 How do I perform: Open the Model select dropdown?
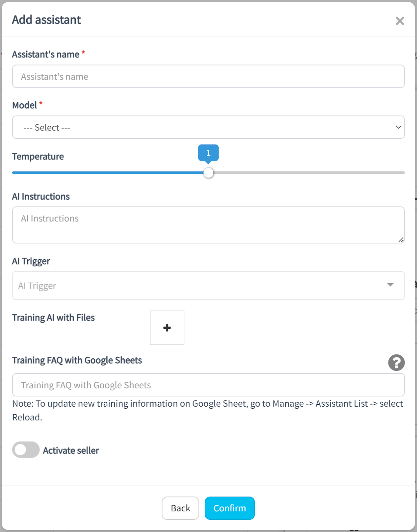pos(208,127)
